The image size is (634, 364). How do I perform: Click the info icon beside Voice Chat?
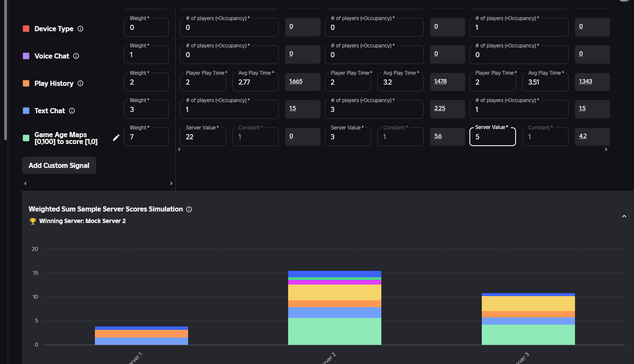(76, 56)
